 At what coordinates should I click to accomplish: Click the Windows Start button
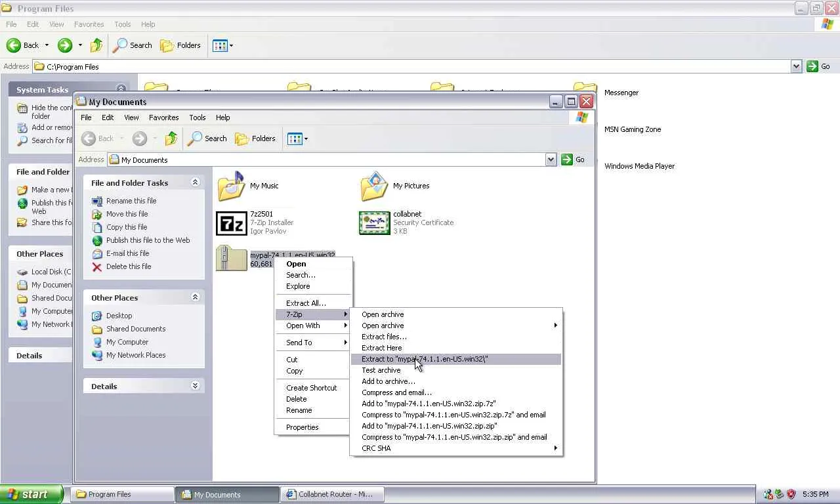(x=31, y=495)
